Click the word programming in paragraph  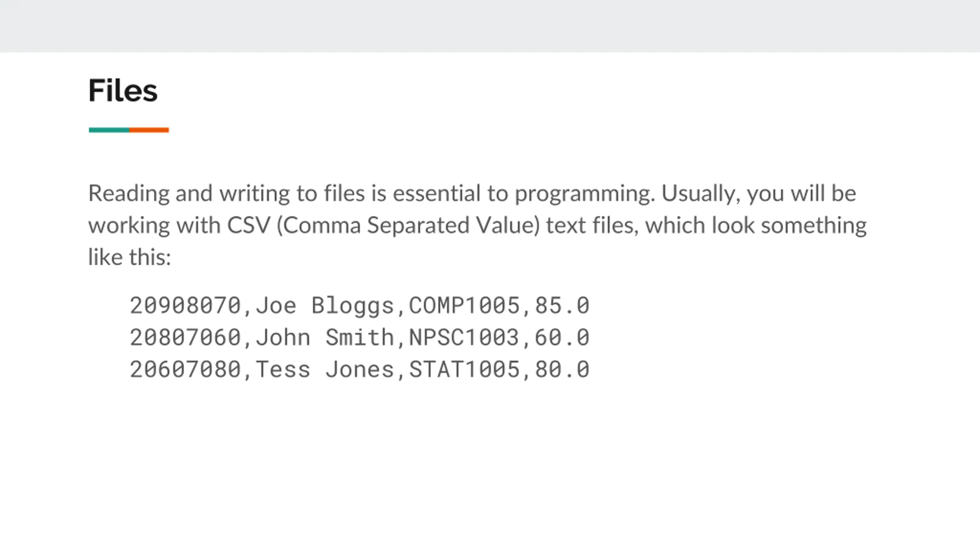pos(585,194)
